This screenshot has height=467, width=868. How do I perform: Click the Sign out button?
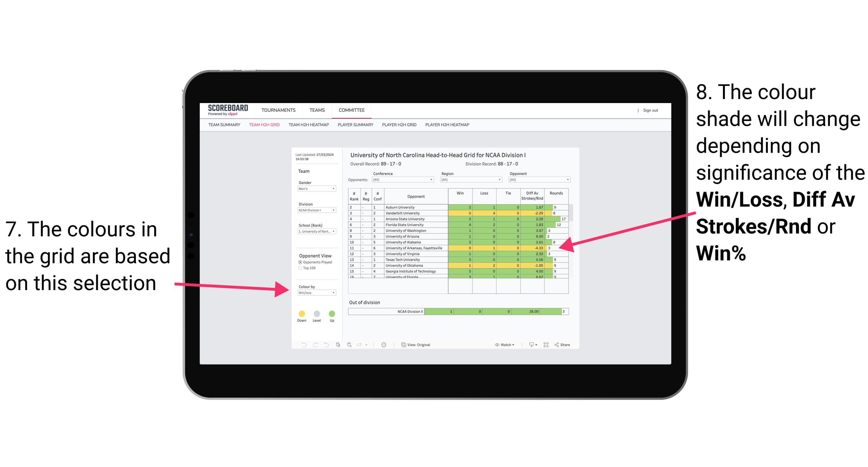[x=651, y=109]
